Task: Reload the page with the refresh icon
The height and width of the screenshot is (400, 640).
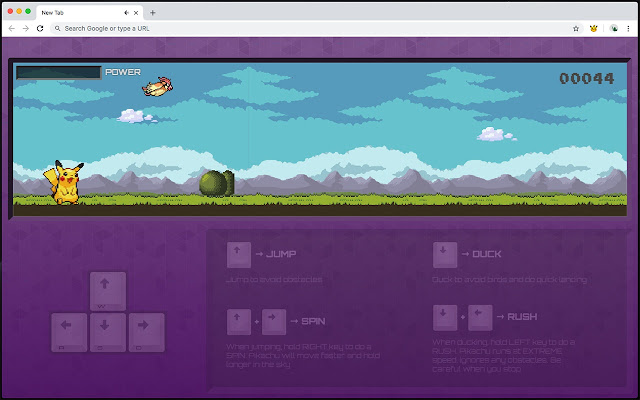Action: click(40, 29)
